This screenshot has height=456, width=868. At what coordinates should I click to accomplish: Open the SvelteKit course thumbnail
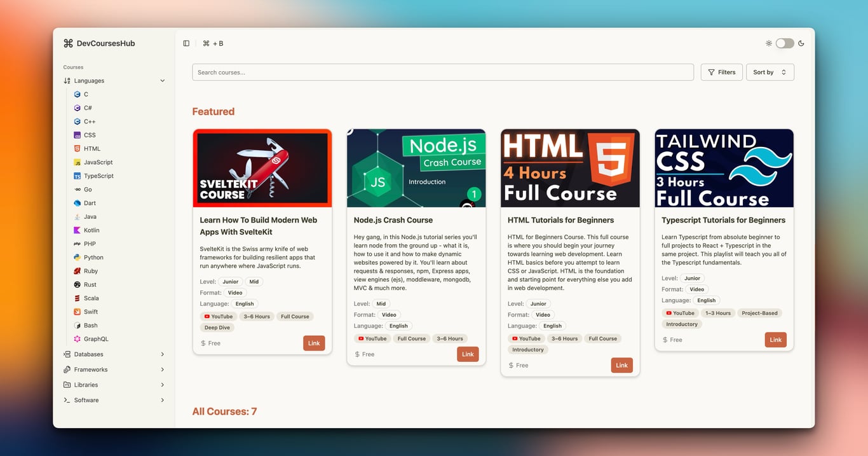tap(262, 168)
